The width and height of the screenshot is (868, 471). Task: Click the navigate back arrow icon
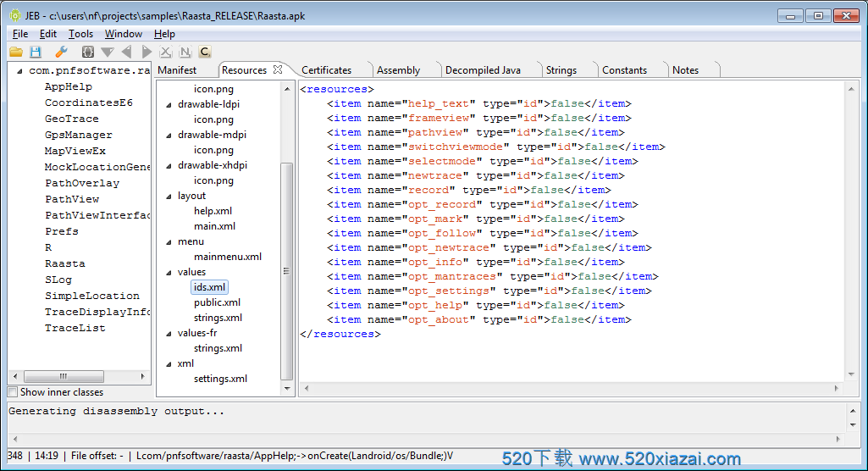pyautogui.click(x=127, y=52)
